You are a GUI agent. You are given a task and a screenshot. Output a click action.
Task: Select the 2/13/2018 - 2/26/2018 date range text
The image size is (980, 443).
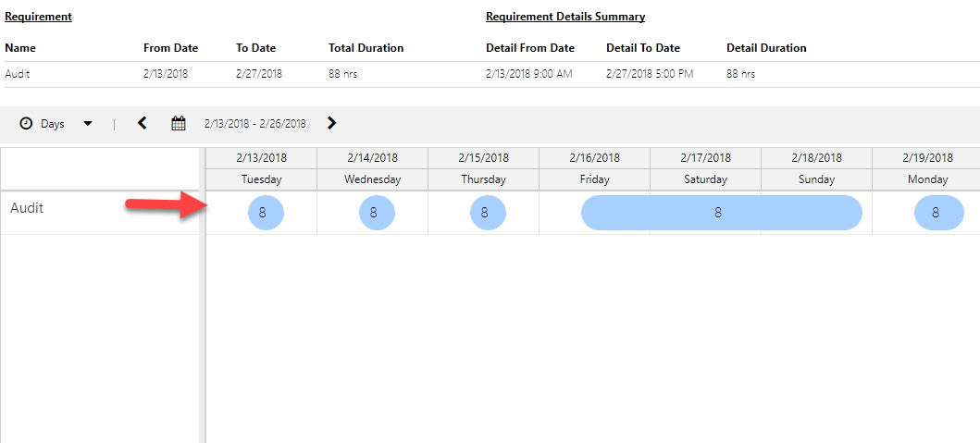tap(254, 124)
